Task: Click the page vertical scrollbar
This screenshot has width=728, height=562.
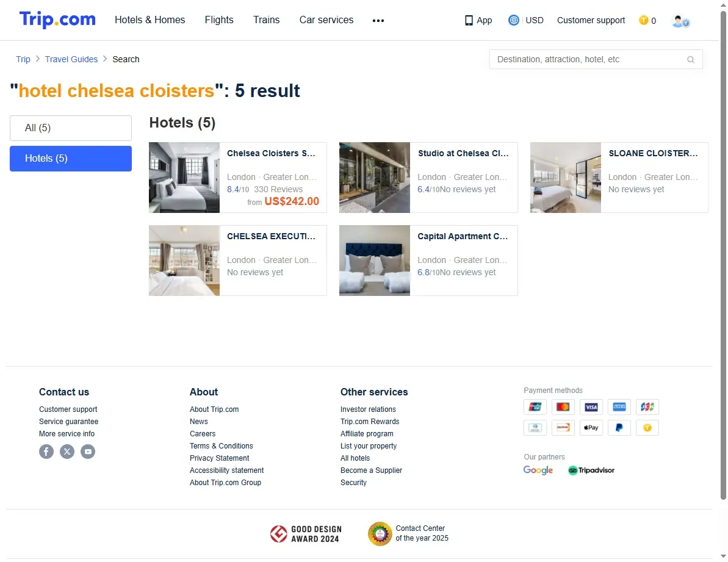Action: (x=723, y=255)
